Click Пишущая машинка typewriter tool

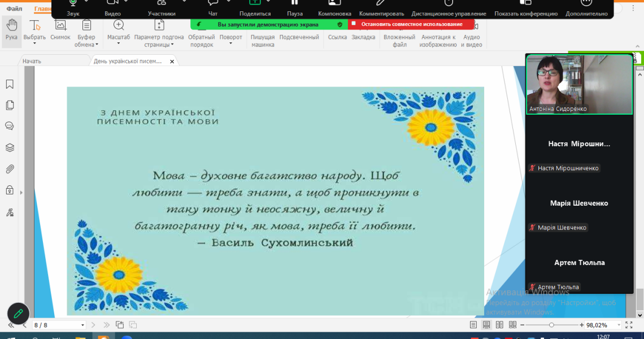tap(263, 41)
